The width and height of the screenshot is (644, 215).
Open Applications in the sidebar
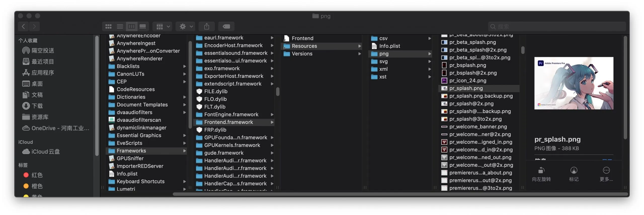(x=38, y=73)
